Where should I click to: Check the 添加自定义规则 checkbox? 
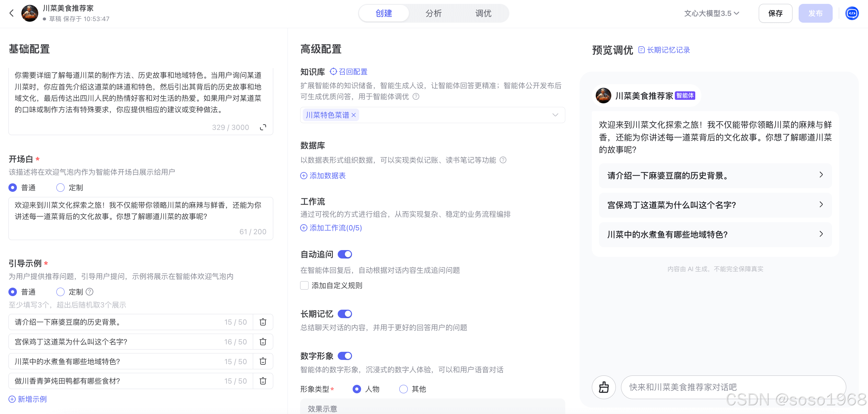tap(304, 286)
